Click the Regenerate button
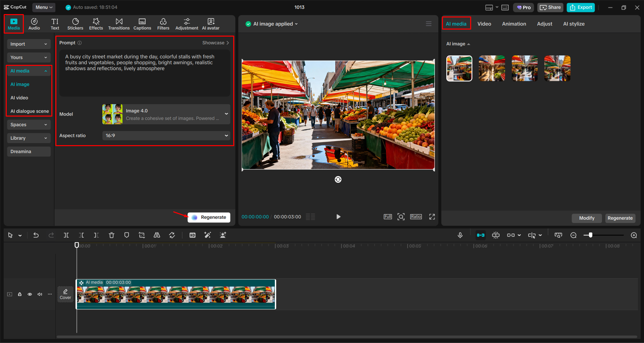 click(x=209, y=217)
